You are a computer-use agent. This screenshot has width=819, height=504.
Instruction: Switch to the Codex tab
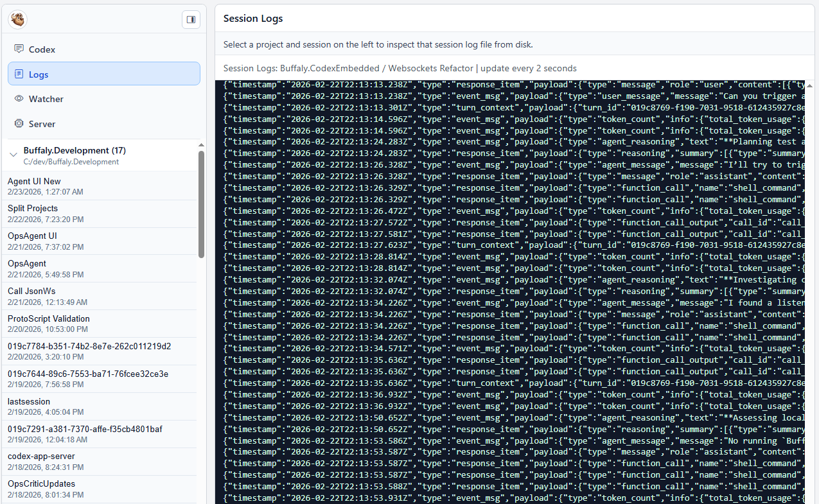(42, 49)
